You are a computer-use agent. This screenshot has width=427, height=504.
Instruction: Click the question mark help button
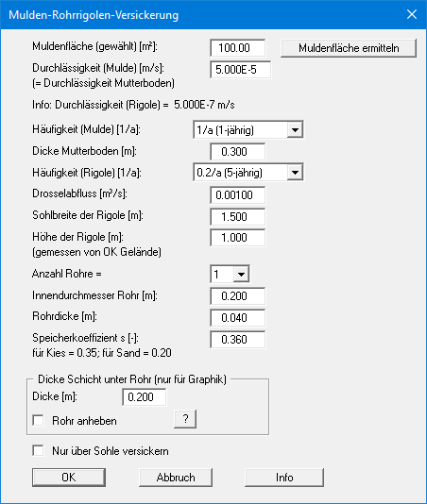click(x=185, y=419)
